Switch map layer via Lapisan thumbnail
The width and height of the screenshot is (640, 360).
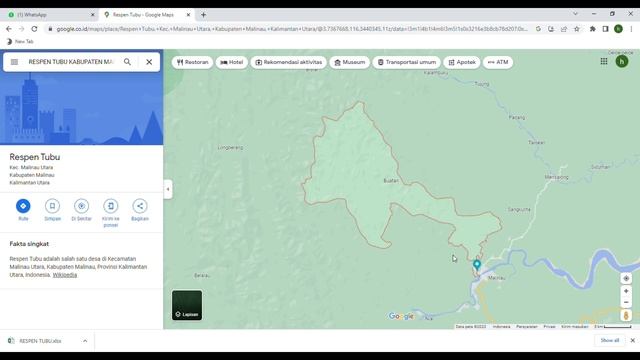(x=187, y=305)
